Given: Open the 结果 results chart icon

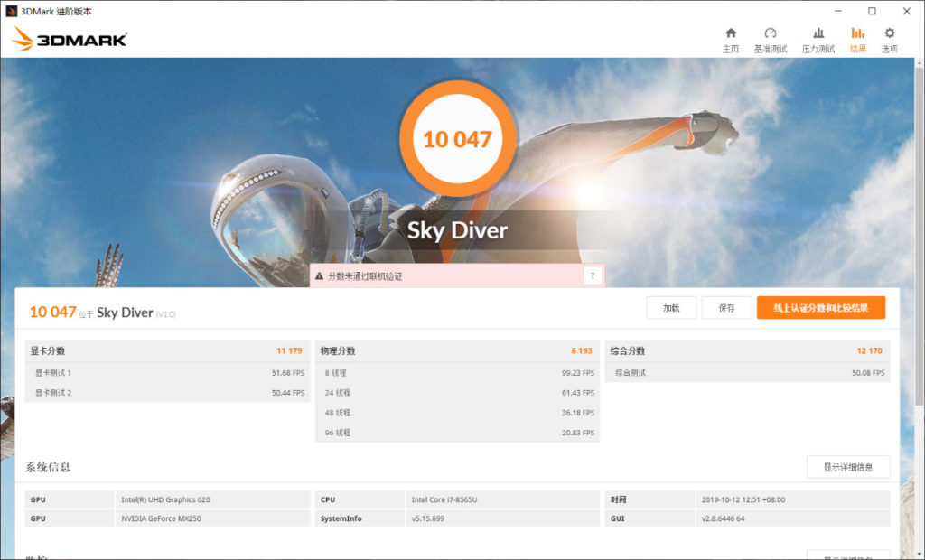Looking at the screenshot, I should 858,33.
